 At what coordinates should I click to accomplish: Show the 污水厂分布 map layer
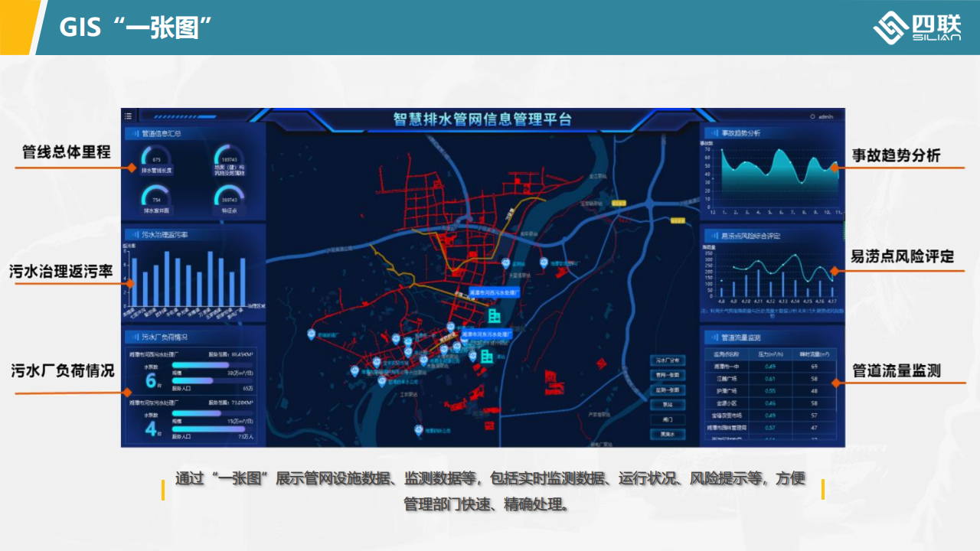tap(668, 360)
